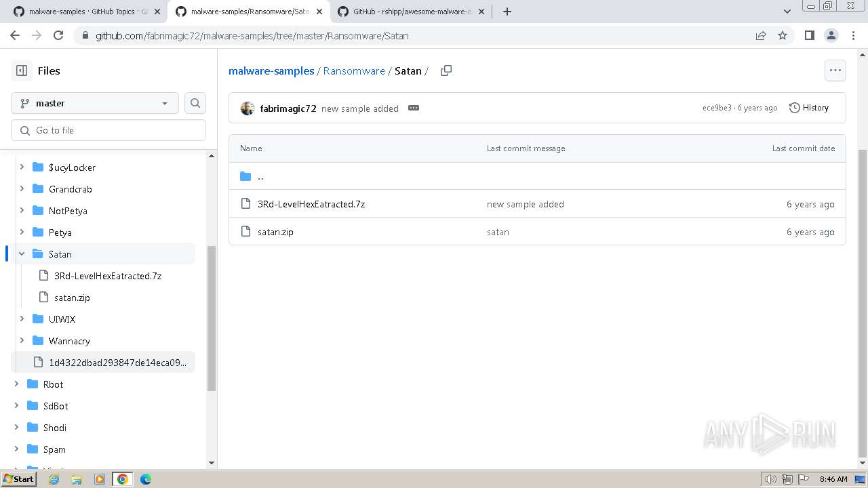Expand the Shodi folder
This screenshot has height=488, width=868.
(16, 428)
